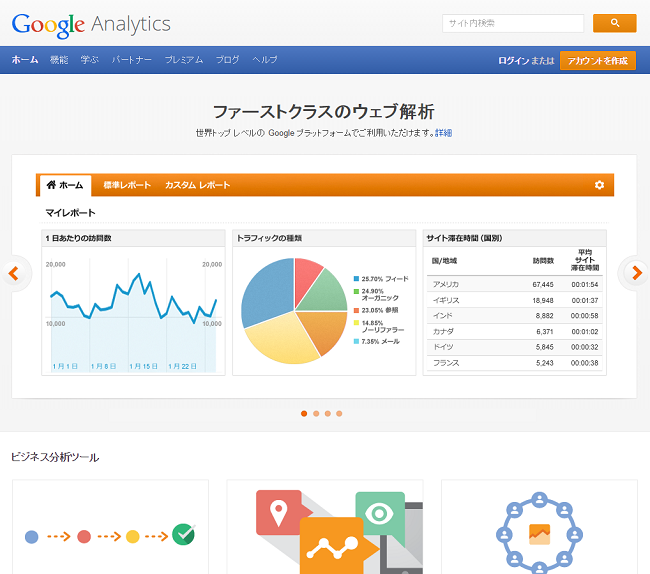Select the third carousel dot
Image resolution: width=650 pixels, height=574 pixels.
[327, 414]
